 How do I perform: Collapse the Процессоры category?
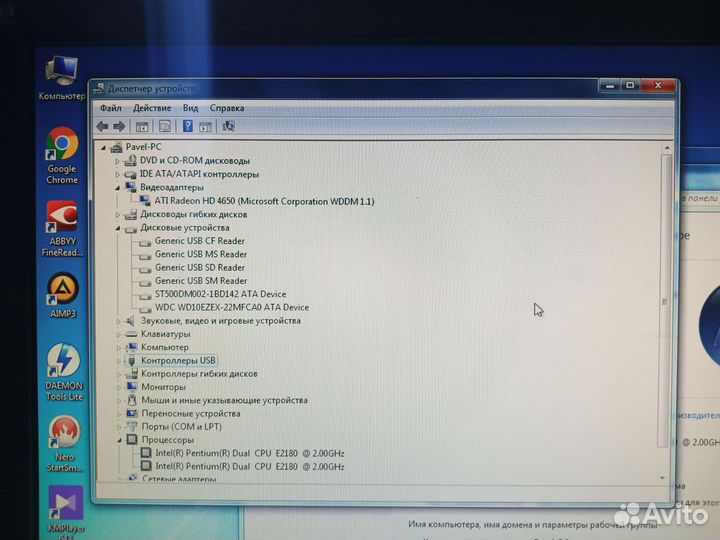(118, 440)
